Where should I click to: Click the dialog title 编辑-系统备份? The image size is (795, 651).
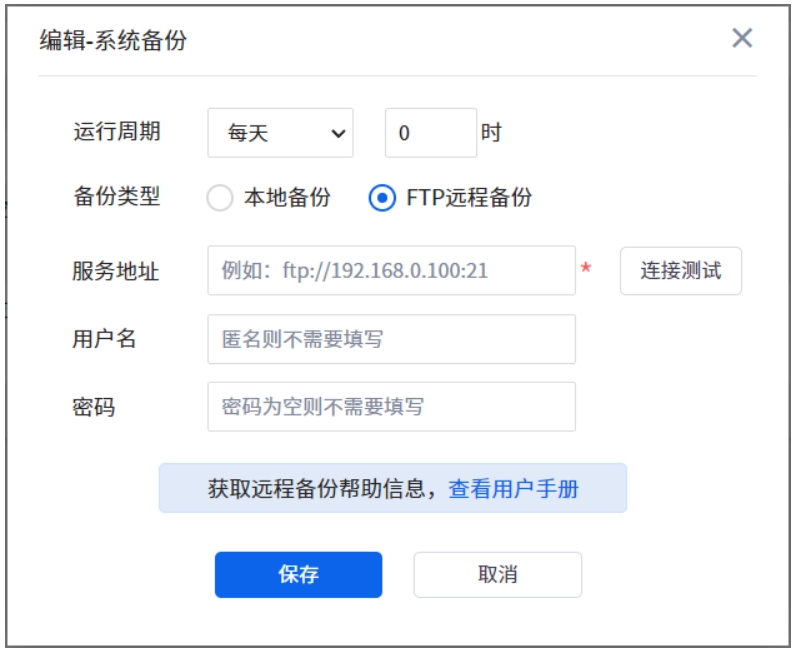(x=113, y=41)
